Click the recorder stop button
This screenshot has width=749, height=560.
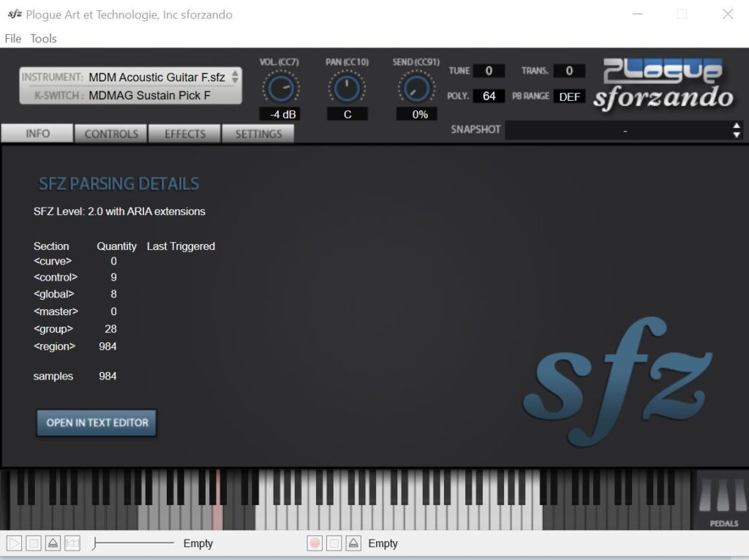coord(334,543)
